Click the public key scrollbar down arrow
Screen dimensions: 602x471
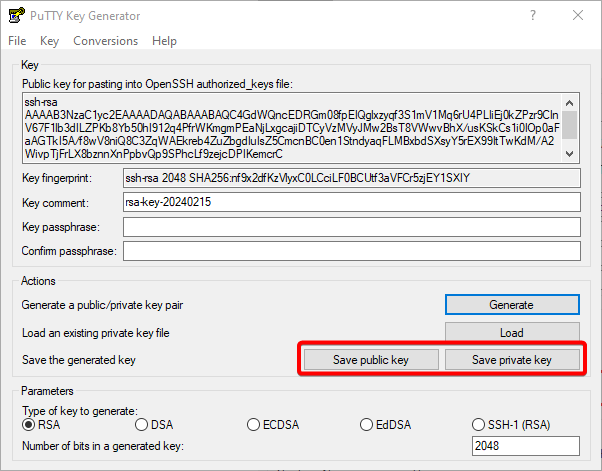pyautogui.click(x=570, y=154)
